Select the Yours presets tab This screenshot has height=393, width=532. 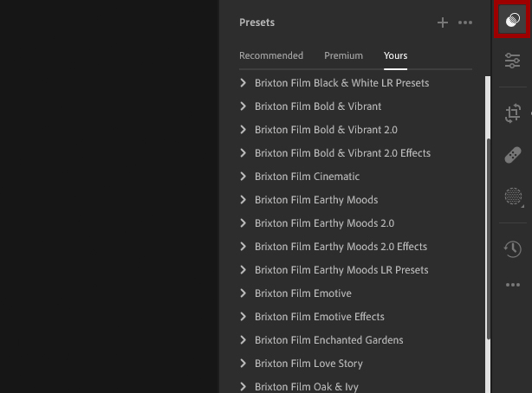(395, 55)
